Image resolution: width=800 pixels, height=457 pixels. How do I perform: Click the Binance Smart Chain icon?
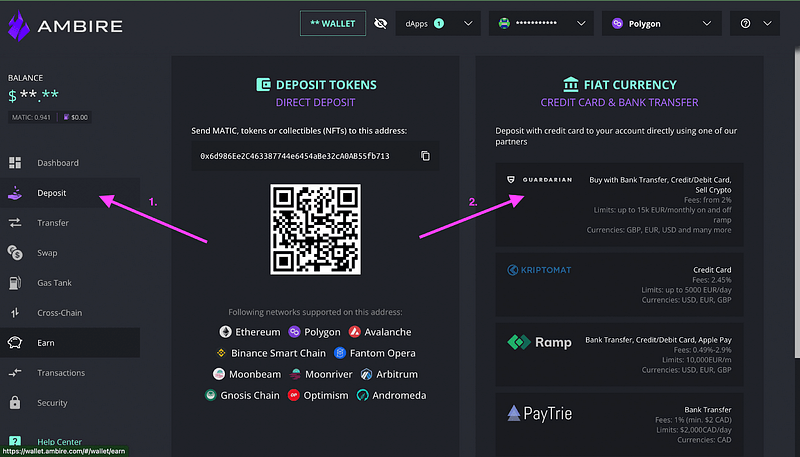click(x=221, y=353)
